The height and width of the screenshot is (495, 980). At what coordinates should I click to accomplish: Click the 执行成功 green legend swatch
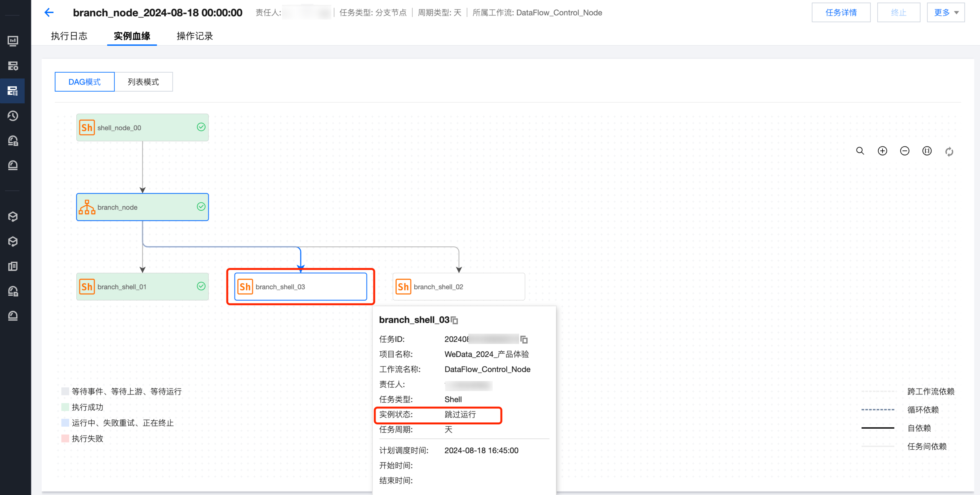[65, 407]
